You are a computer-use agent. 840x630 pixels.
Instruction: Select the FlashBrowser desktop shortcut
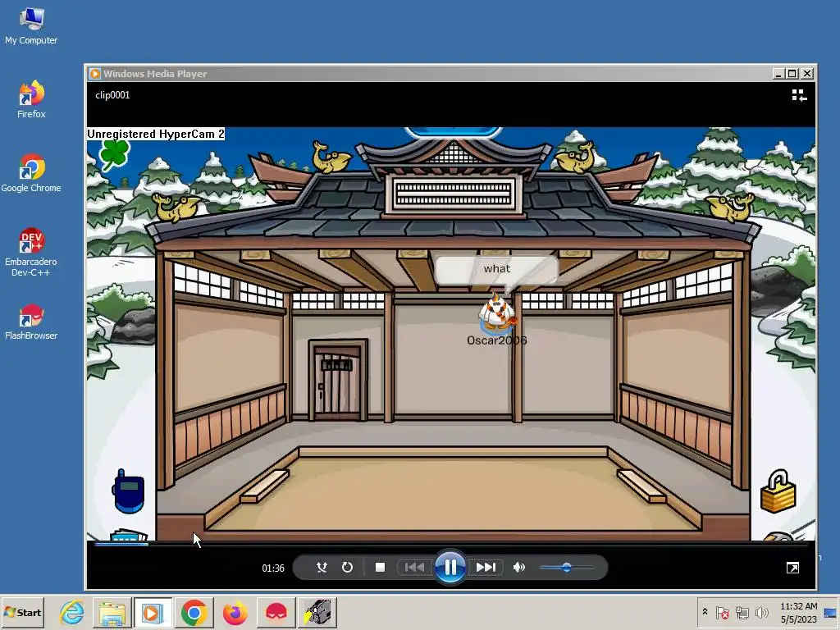tap(31, 322)
